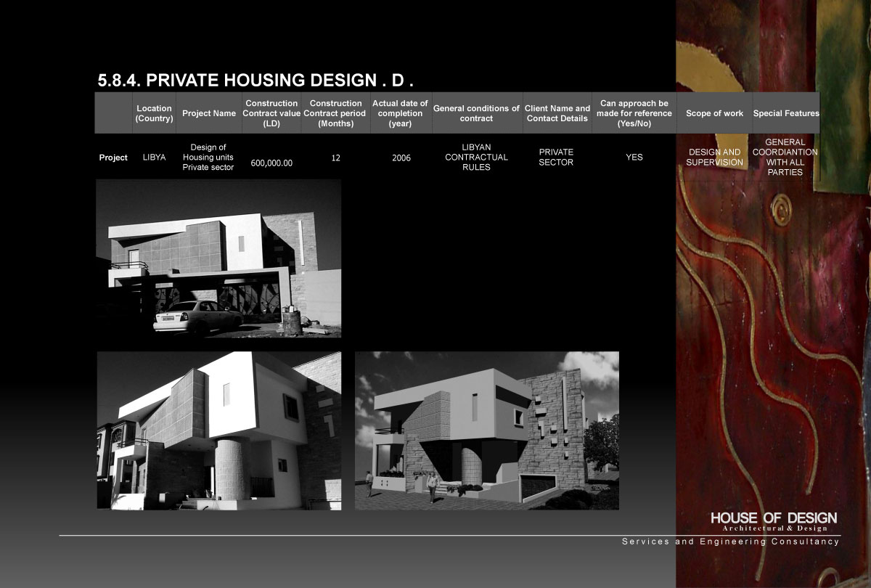This screenshot has width=871, height=588.
Task: Click the 'HOUSE OF DESIGN' logo
Action: [x=774, y=518]
